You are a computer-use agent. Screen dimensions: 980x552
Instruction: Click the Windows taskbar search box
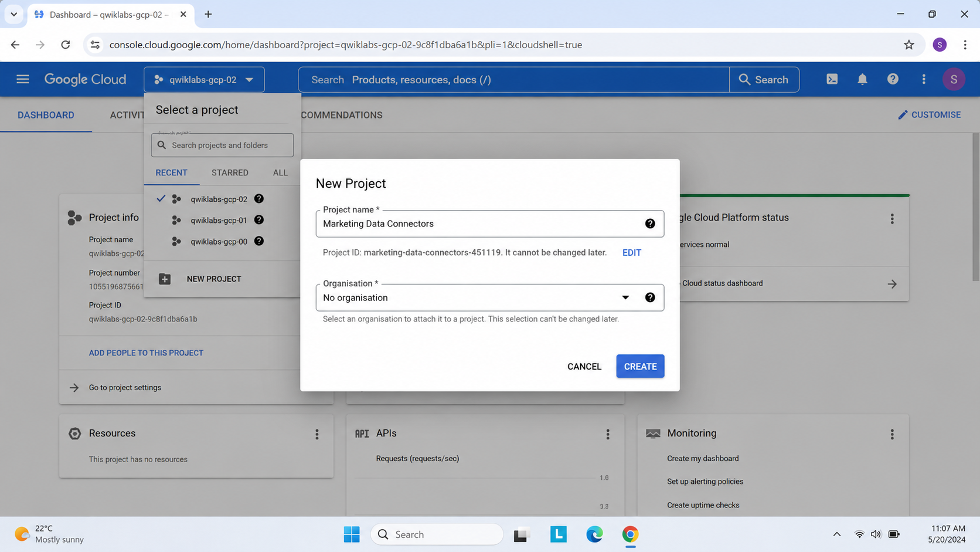coord(437,534)
